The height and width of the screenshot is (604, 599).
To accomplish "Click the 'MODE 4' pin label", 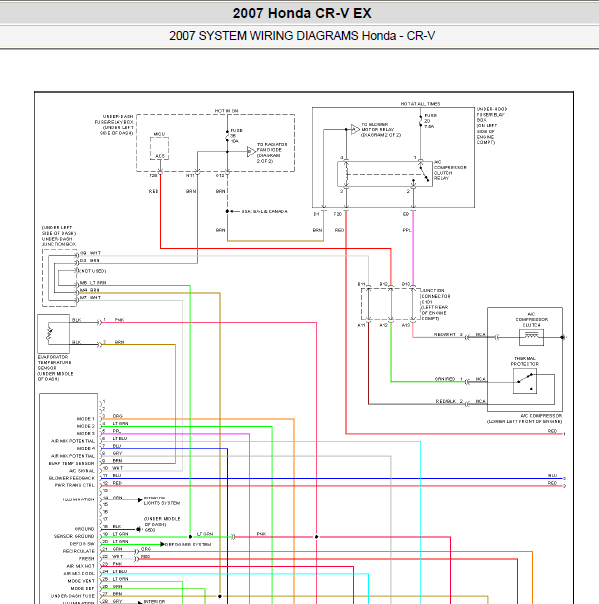I will click(86, 448).
